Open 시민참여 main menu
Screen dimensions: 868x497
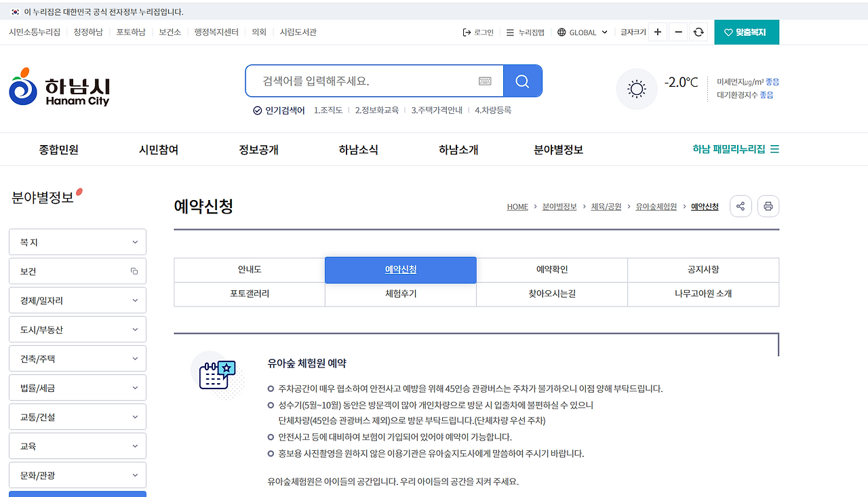(159, 150)
